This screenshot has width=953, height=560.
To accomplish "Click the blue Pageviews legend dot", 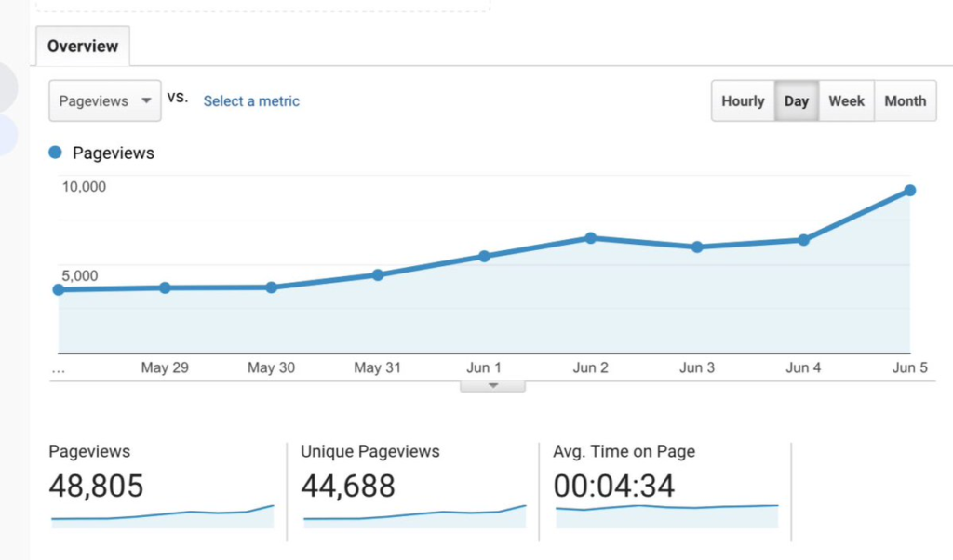I will tap(56, 153).
